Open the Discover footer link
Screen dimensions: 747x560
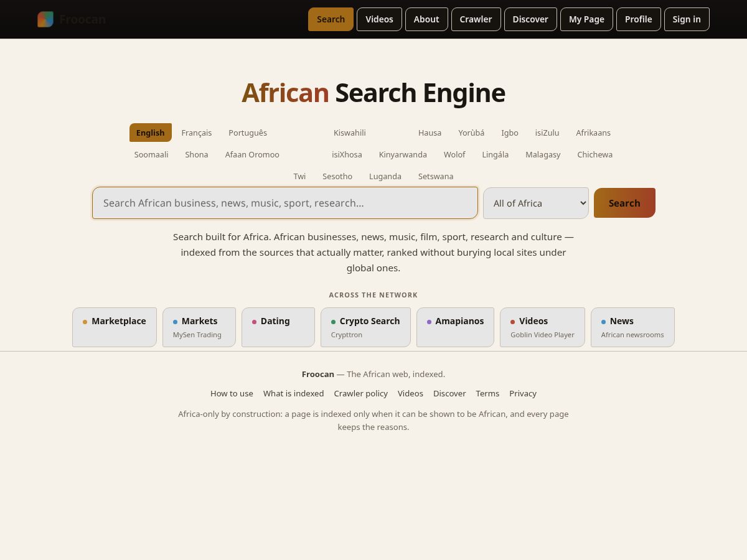(x=449, y=393)
